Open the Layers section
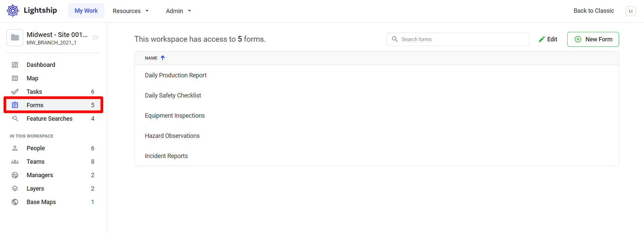644x233 pixels. click(x=35, y=189)
